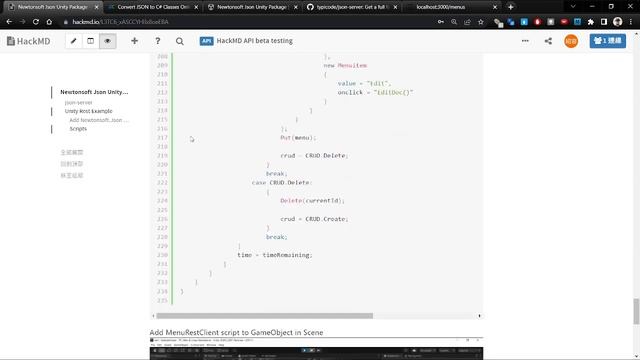This screenshot has height=360, width=640.
Task: Open saved passwords key icon
Action: coord(441,22)
